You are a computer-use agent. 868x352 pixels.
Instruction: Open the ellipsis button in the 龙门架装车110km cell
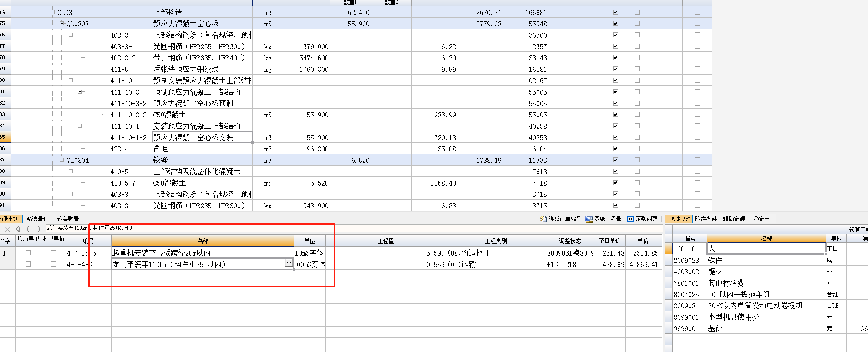(289, 263)
